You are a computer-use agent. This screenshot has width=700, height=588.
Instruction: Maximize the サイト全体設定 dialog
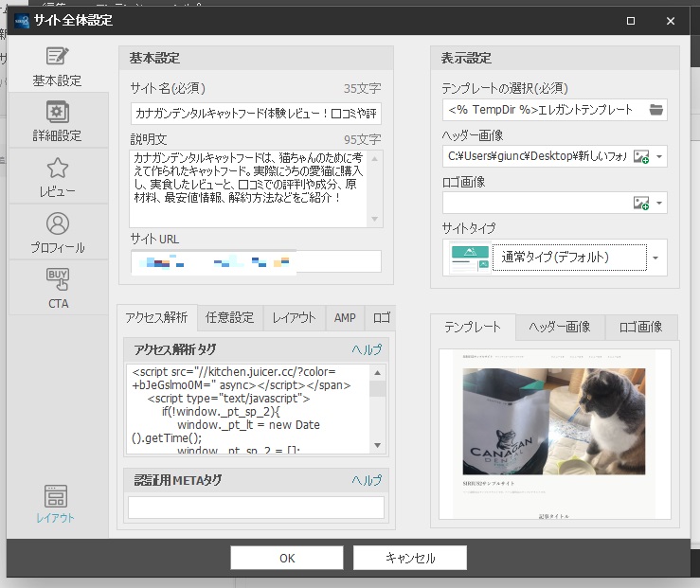(x=631, y=21)
